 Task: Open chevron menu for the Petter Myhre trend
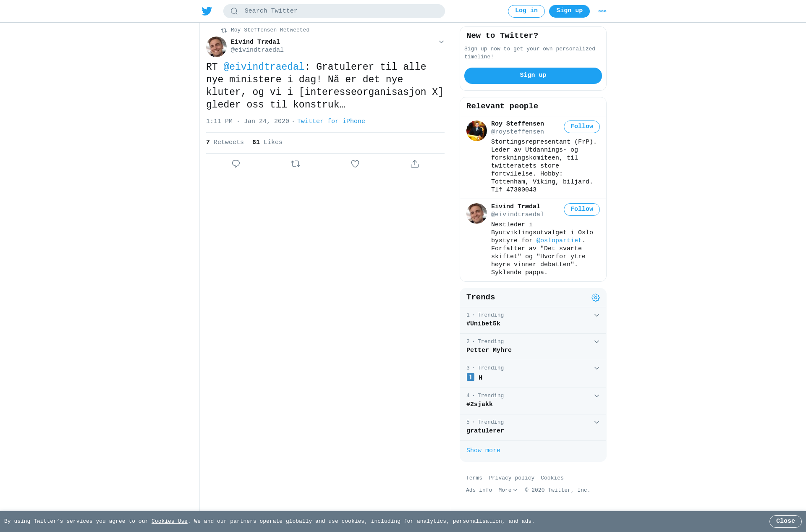(597, 342)
